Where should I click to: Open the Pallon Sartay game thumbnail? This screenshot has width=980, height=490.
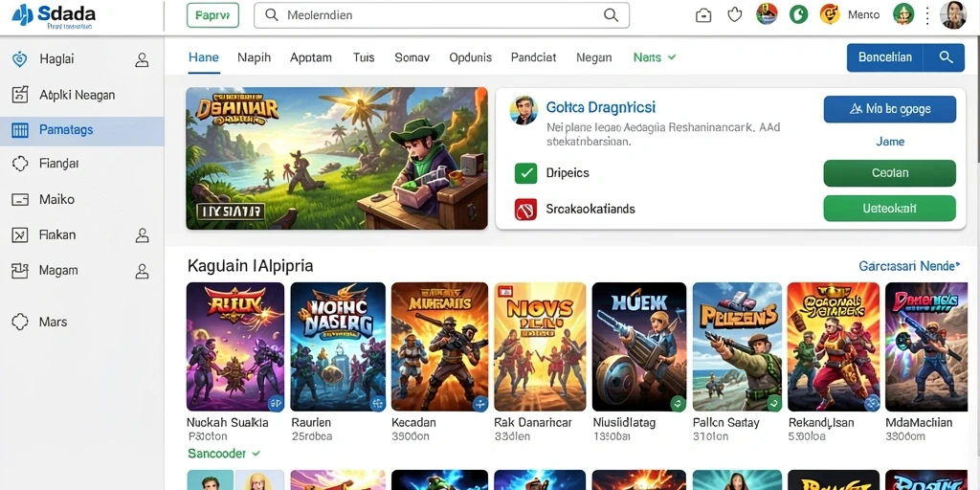coord(737,346)
